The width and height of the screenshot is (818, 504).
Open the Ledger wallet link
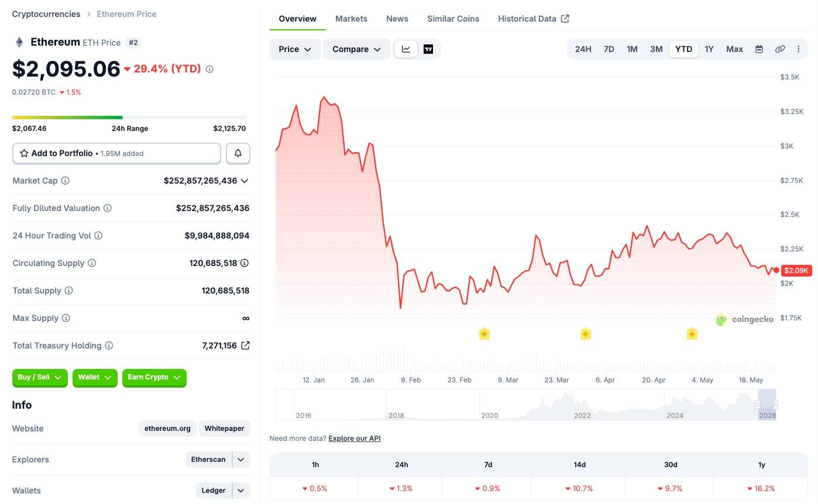(x=214, y=491)
